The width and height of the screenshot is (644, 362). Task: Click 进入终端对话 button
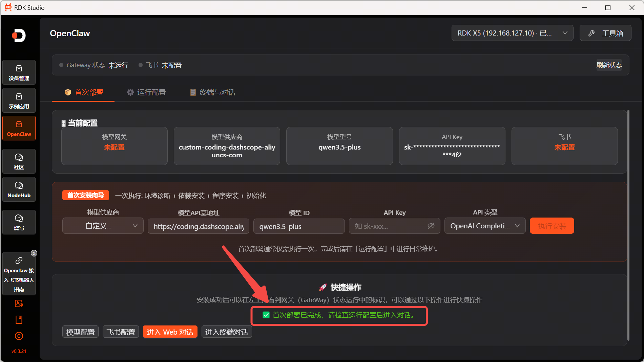pyautogui.click(x=227, y=332)
